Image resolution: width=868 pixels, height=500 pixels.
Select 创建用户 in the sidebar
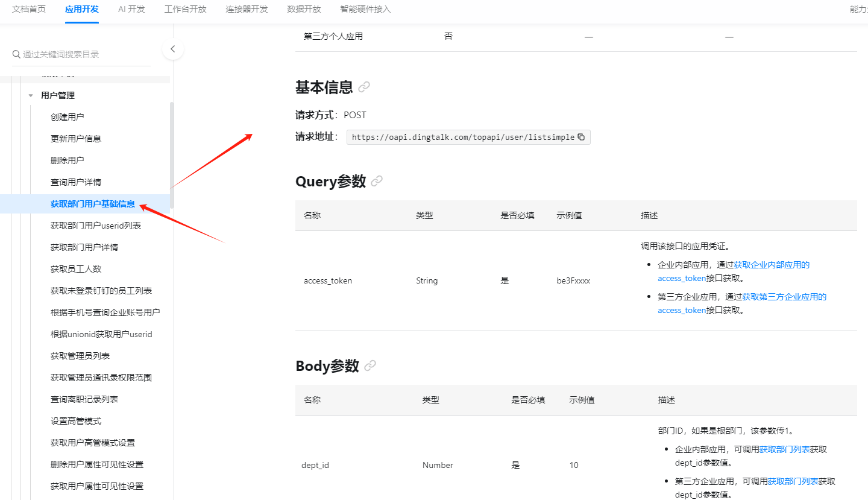point(68,117)
